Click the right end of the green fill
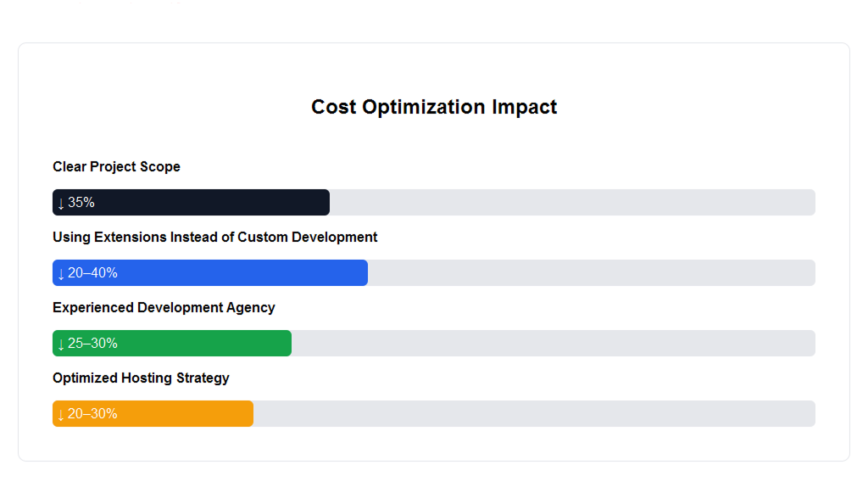 (x=286, y=344)
